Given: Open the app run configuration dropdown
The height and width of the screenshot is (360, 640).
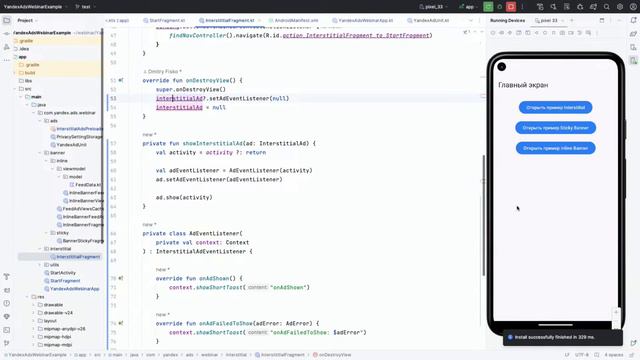Looking at the screenshot, I should (x=469, y=7).
